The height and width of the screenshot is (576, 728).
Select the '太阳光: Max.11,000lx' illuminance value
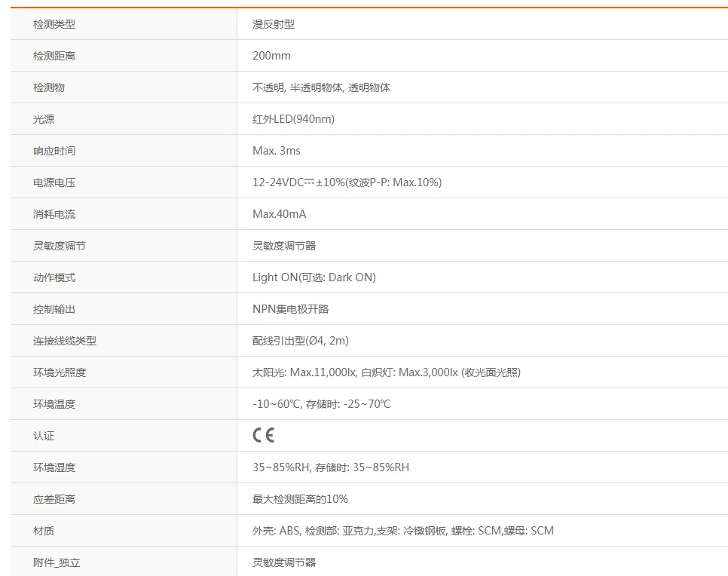(304, 372)
